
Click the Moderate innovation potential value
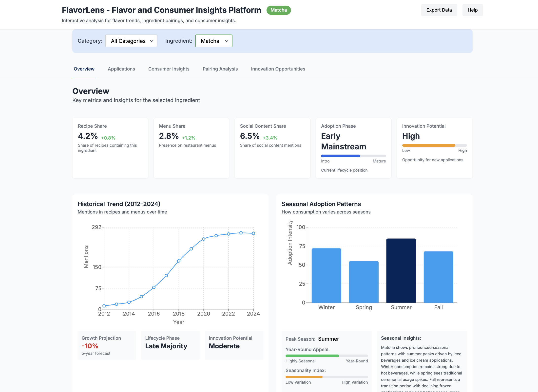tap(224, 346)
